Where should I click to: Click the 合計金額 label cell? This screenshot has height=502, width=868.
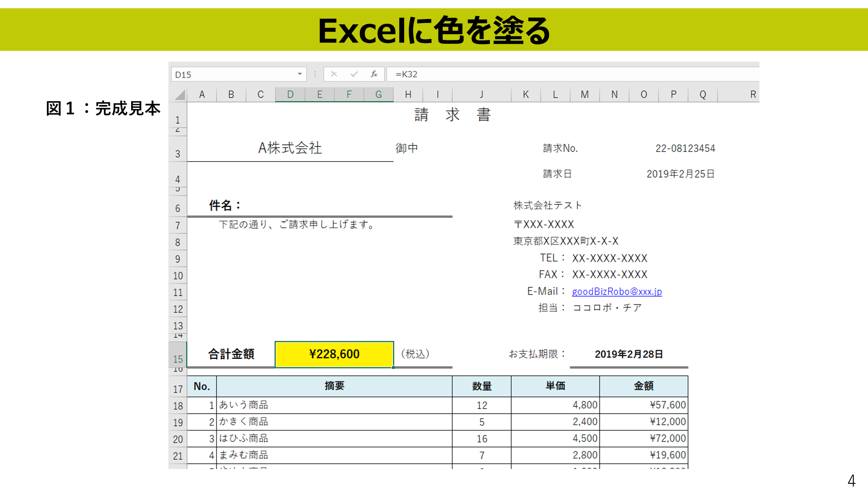(231, 354)
